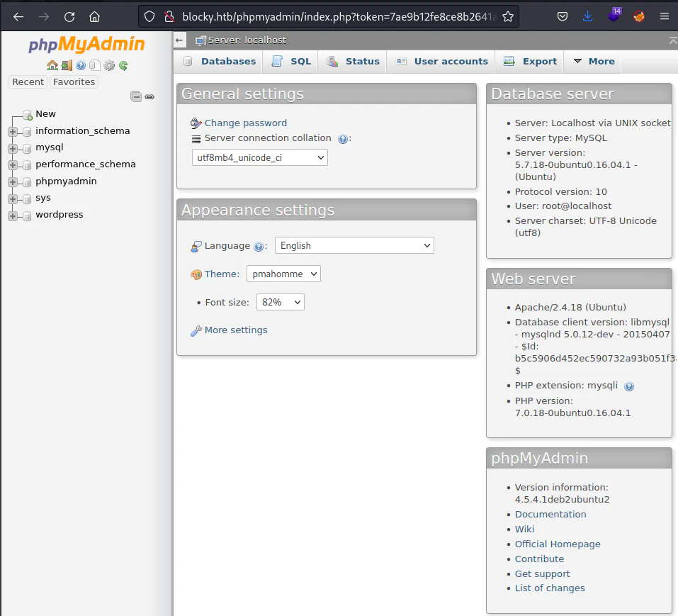Expand the wordpress database node
The width and height of the screenshot is (678, 616).
pyautogui.click(x=13, y=216)
